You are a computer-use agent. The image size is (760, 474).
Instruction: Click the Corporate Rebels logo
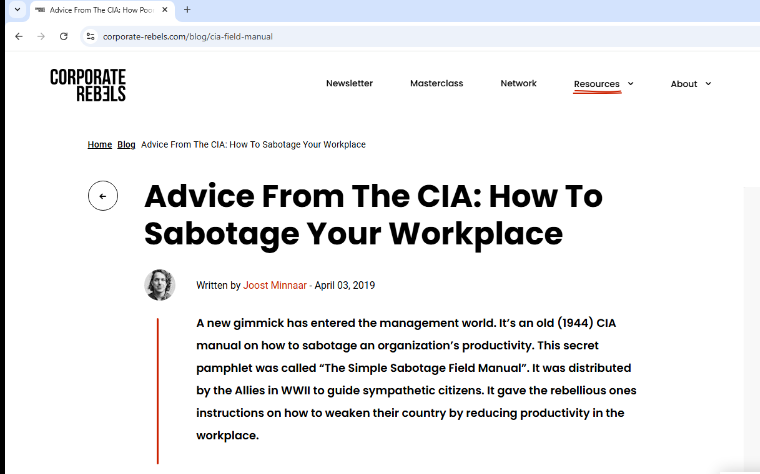88,85
